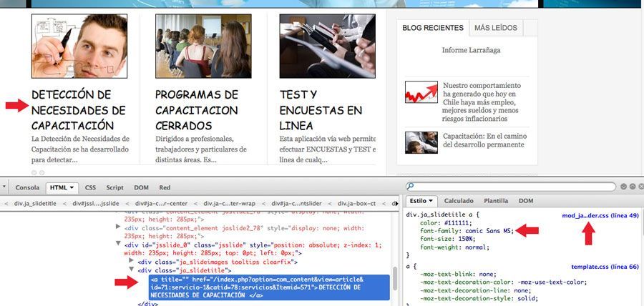The image size is (644, 306).
Task: Click -moz-text-decoration-style: solid property
Action: click(x=479, y=298)
